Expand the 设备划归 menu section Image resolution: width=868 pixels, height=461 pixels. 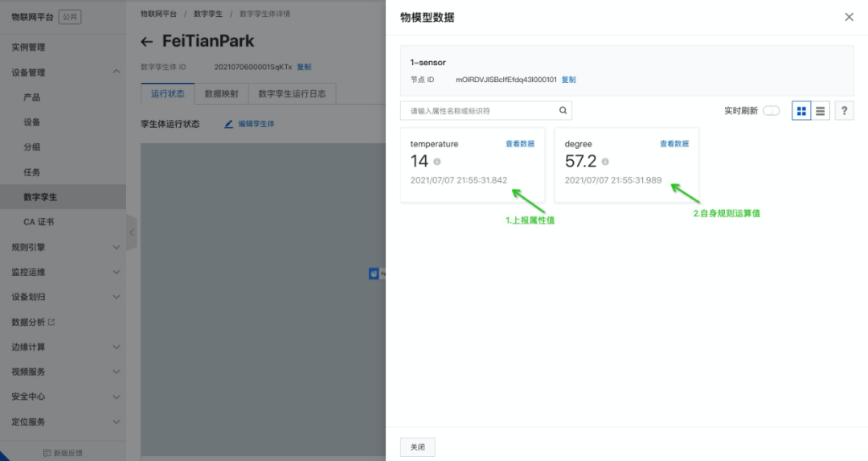tap(117, 297)
